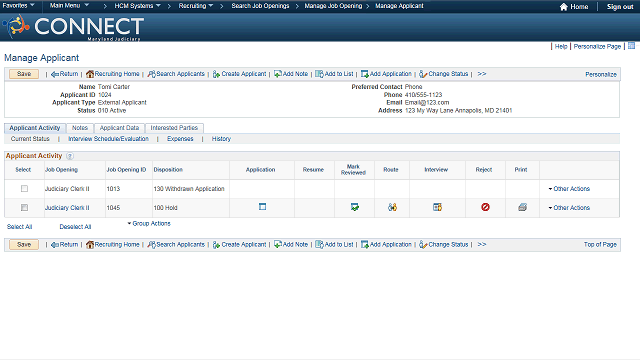Click Personalize Page link
Image resolution: width=640 pixels, height=360 pixels.
tap(597, 47)
